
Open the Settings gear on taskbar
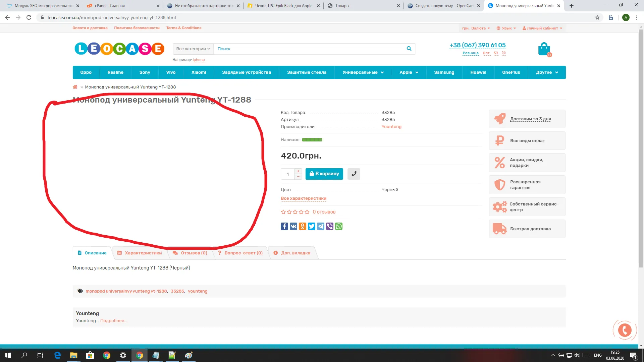[x=123, y=355]
